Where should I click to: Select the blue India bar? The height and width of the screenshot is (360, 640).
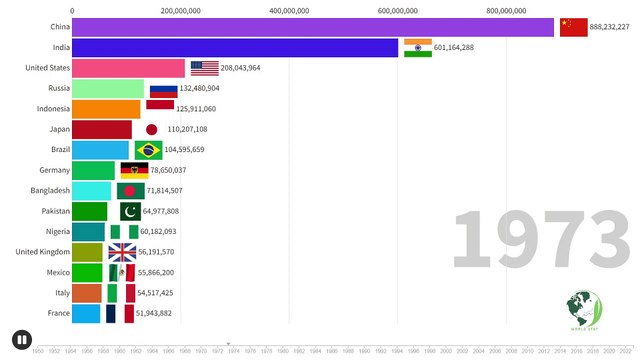pyautogui.click(x=235, y=48)
